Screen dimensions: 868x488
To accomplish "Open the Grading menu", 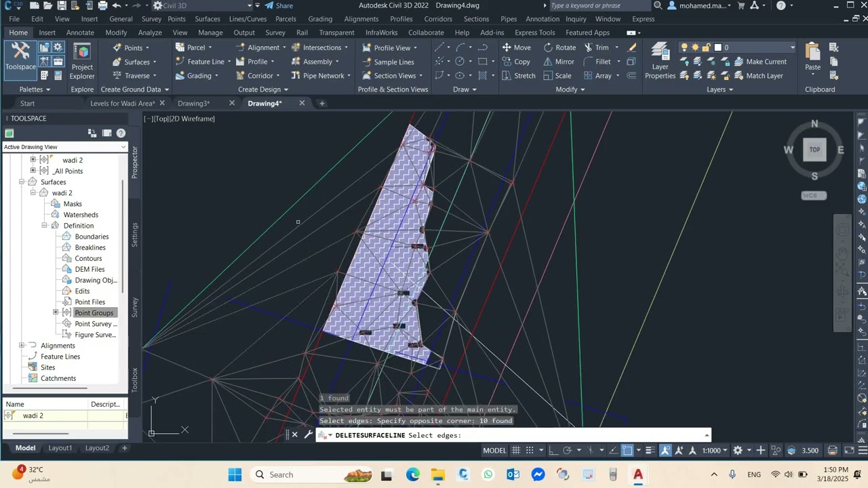I will click(x=320, y=19).
